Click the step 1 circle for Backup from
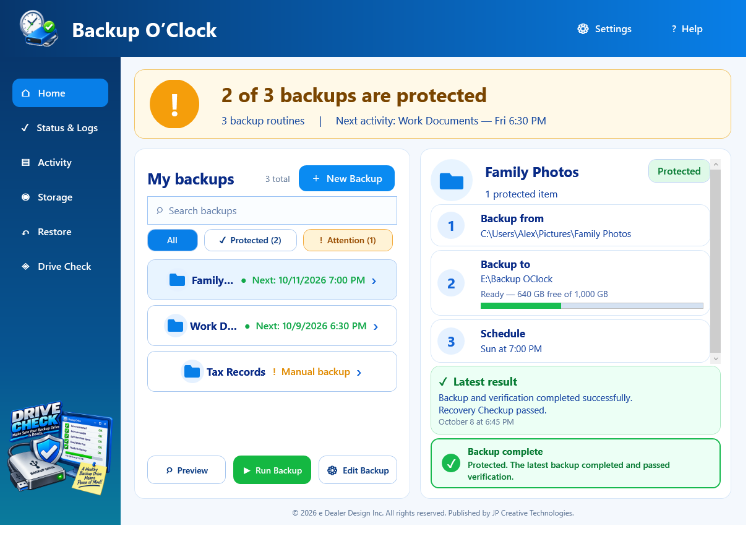Image resolution: width=756 pixels, height=549 pixels. [451, 226]
